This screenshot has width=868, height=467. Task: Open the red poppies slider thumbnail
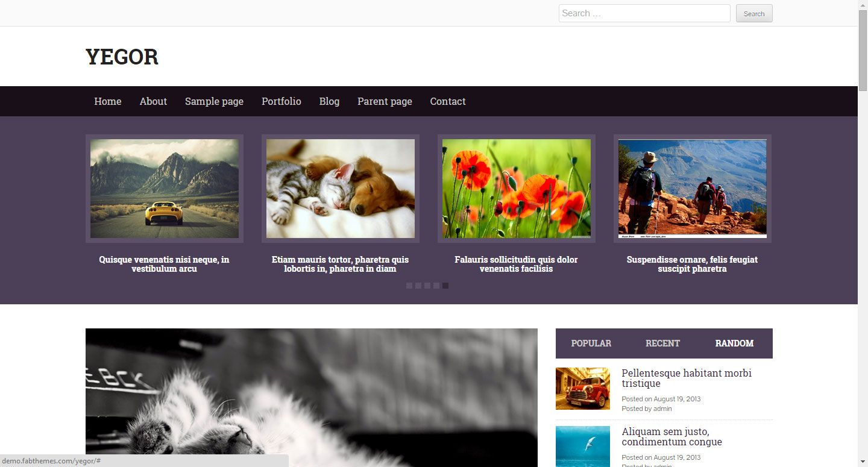517,189
